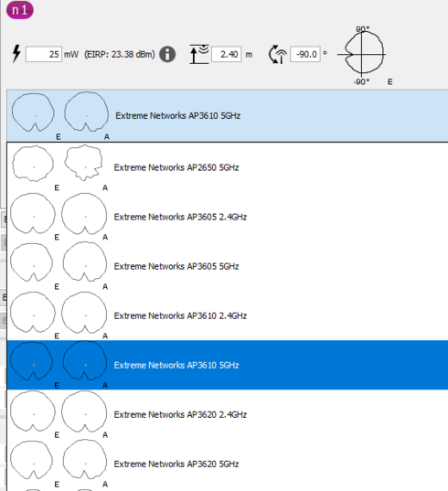448x491 pixels.
Task: Select Extreme Networks AP3605 2.4GHz antenna
Action: [x=228, y=217]
